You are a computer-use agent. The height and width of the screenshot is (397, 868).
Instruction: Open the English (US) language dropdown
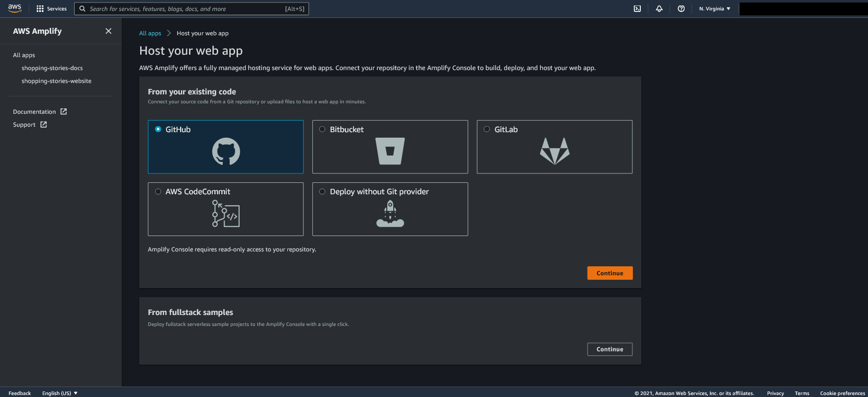(x=60, y=393)
